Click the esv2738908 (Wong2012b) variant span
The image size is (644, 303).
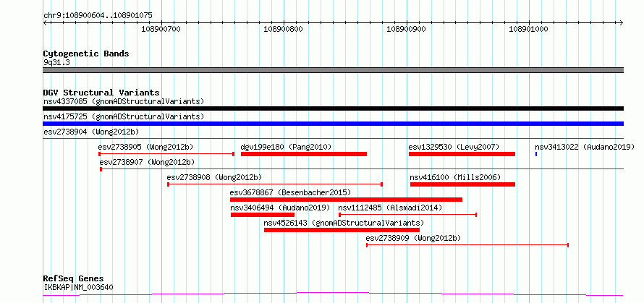275,184
